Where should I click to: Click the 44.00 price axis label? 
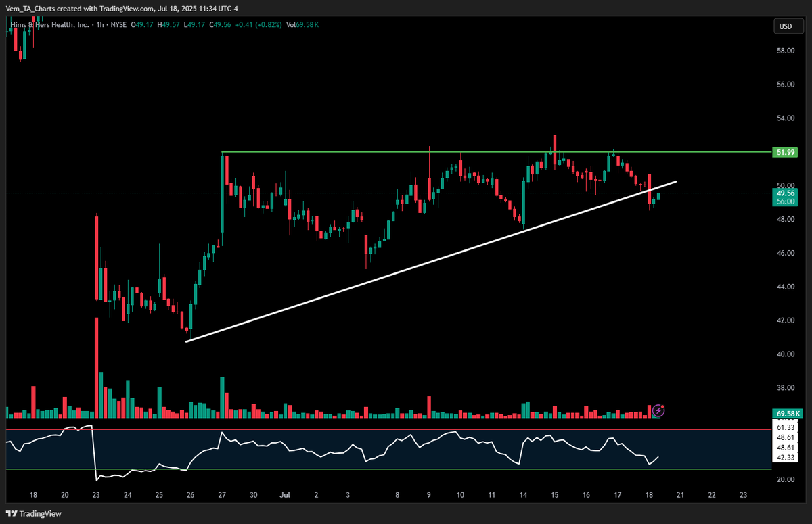[x=786, y=287]
